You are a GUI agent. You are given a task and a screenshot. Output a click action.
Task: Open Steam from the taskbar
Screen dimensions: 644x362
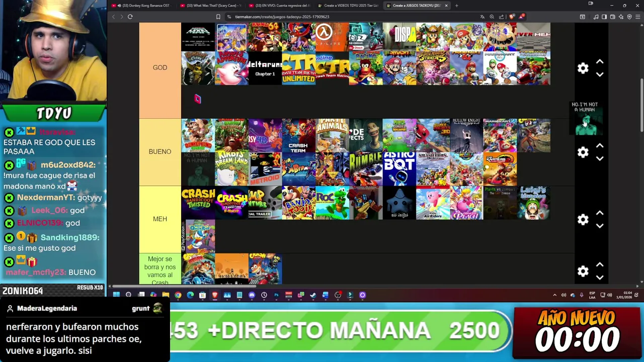(313, 295)
